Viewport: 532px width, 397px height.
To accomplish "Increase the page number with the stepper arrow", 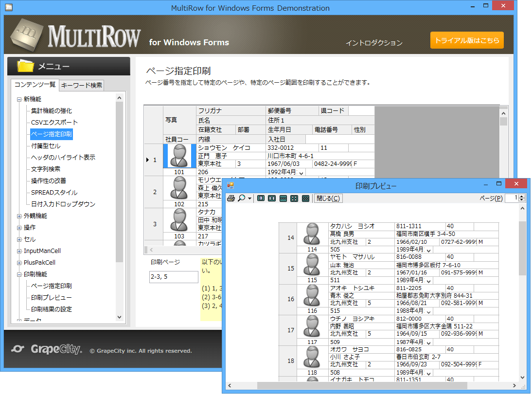I will 521,197.
